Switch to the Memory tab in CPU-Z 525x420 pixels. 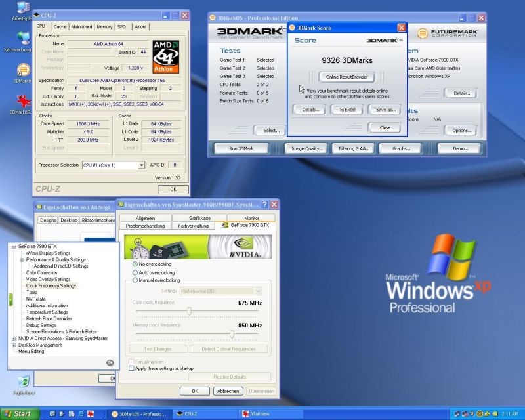click(x=104, y=26)
